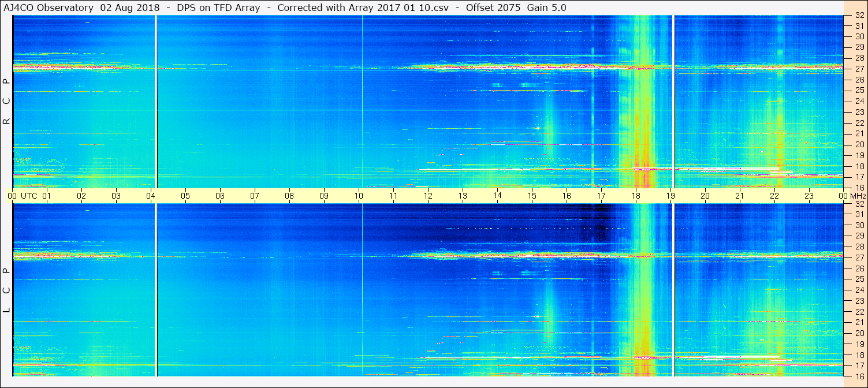Click the 'Gain 5.0' header value
The height and width of the screenshot is (388, 868).
pyautogui.click(x=546, y=8)
